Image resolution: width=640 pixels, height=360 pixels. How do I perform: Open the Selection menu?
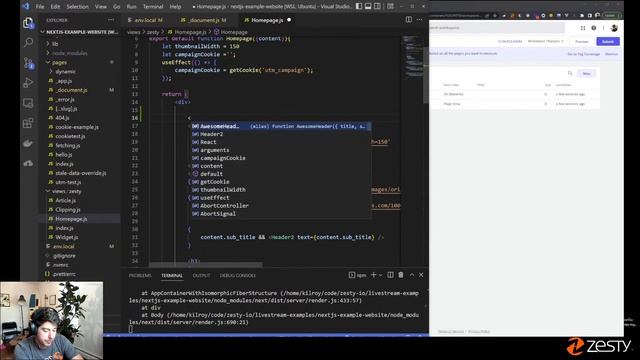pyautogui.click(x=77, y=7)
